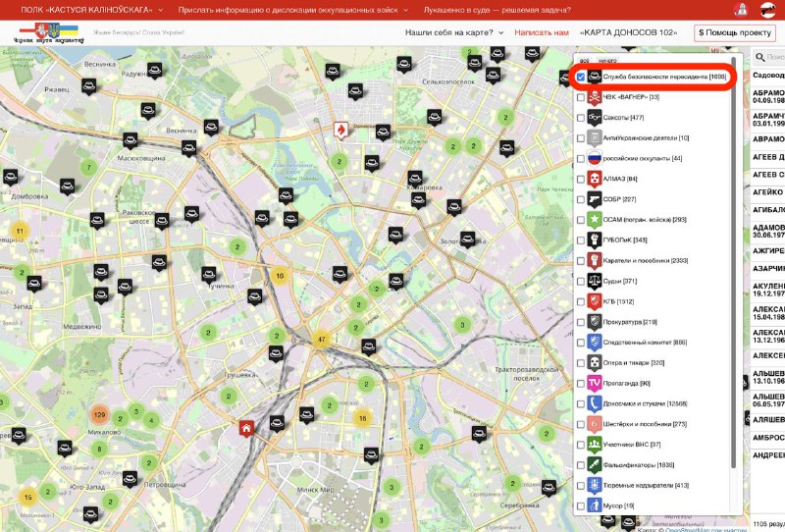Open «КАРТА ДОНОСОВ 102» menu item
Screen dimensions: 785x532
click(x=628, y=32)
